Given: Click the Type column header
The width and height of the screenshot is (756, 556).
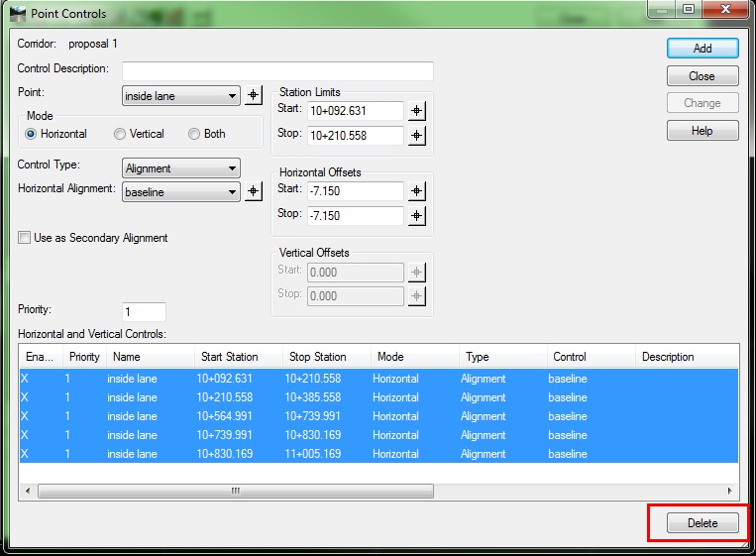Looking at the screenshot, I should point(503,357).
